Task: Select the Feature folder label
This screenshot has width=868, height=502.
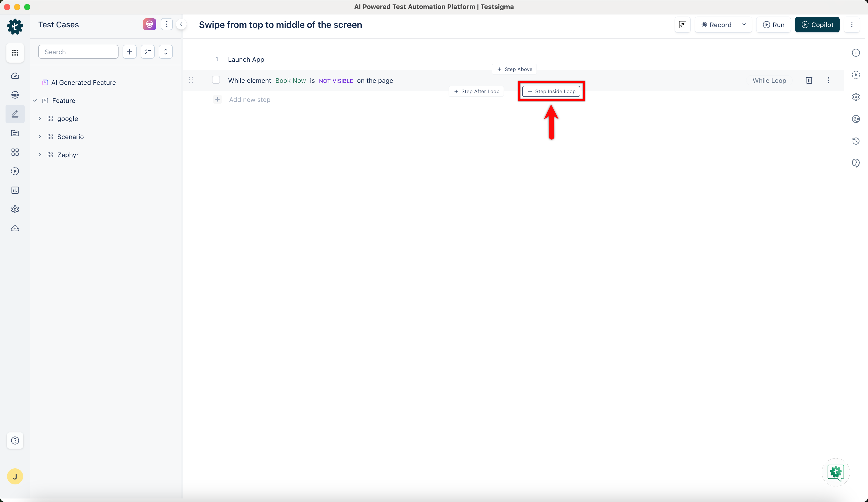Action: [x=64, y=101]
